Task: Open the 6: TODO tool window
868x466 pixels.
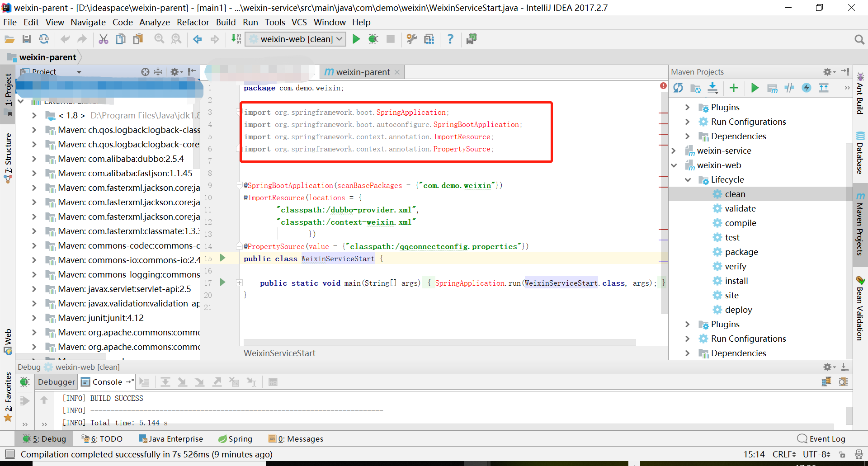Action: [102, 439]
